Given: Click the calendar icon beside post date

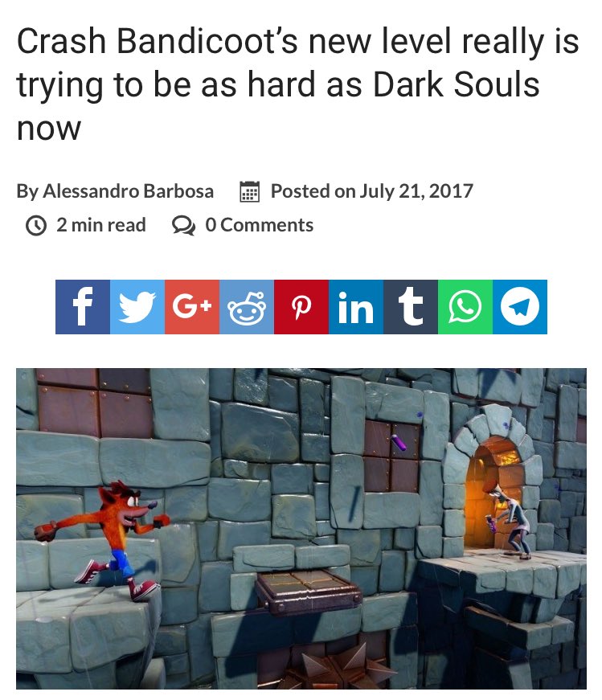Looking at the screenshot, I should 250,191.
